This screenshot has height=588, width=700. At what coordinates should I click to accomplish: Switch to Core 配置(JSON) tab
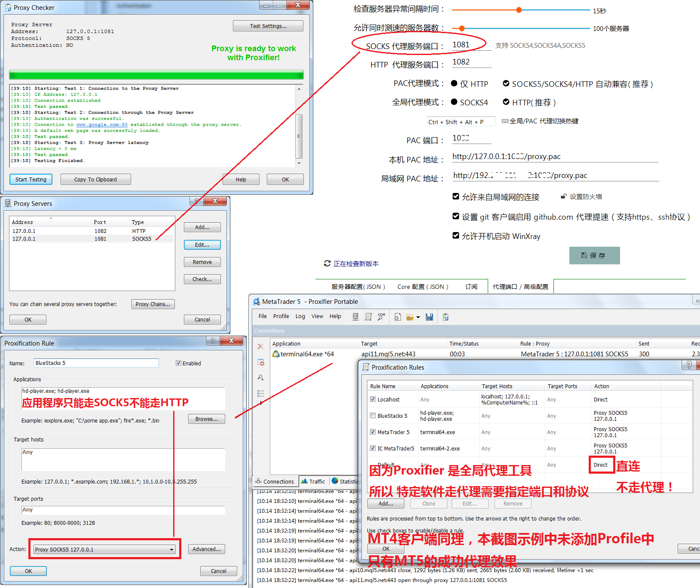click(423, 287)
